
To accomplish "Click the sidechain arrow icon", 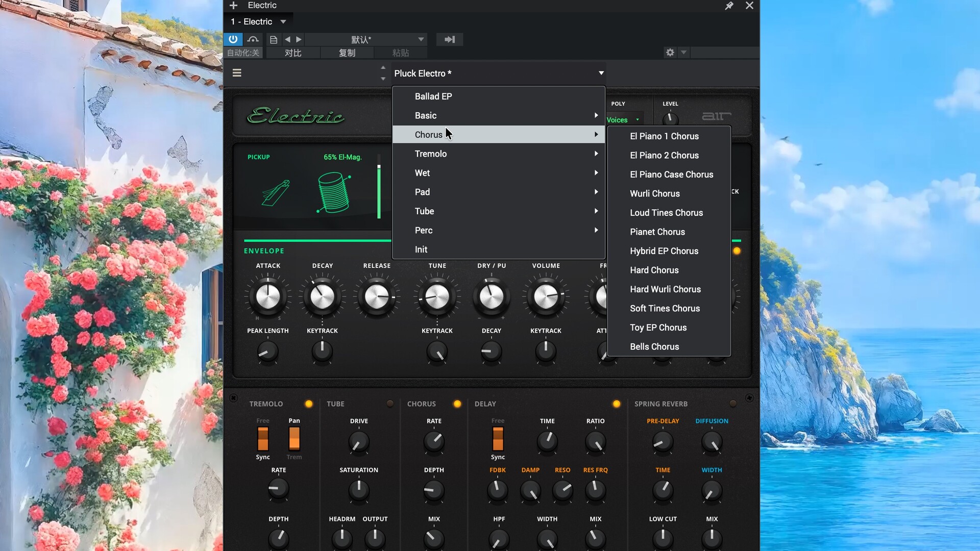I will pos(450,39).
